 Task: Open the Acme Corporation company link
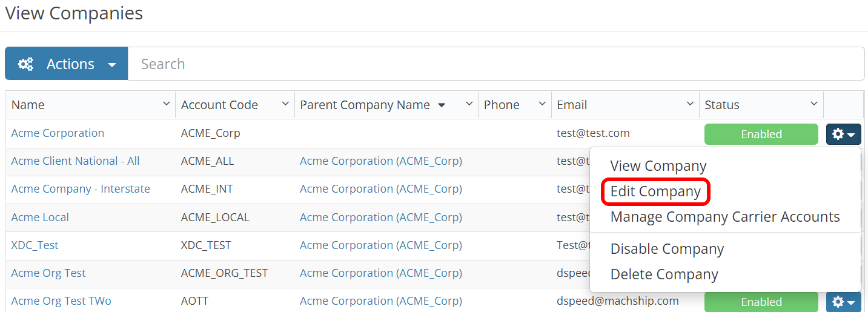pos(58,133)
